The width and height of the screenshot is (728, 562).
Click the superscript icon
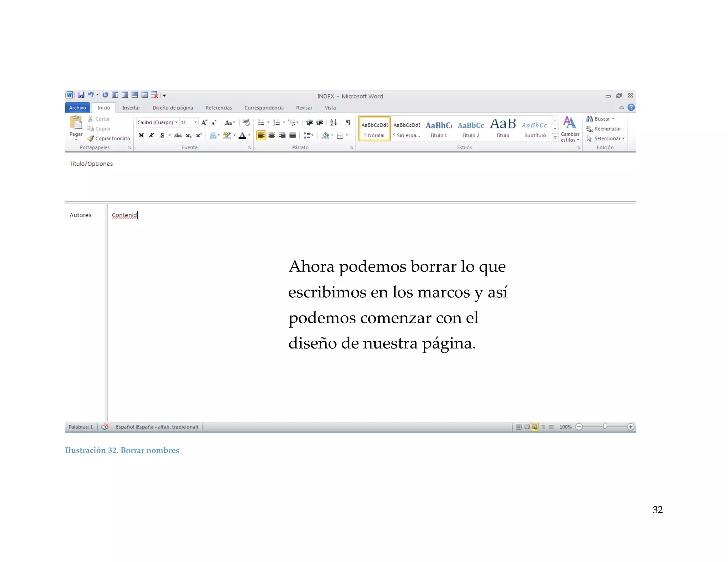click(199, 135)
